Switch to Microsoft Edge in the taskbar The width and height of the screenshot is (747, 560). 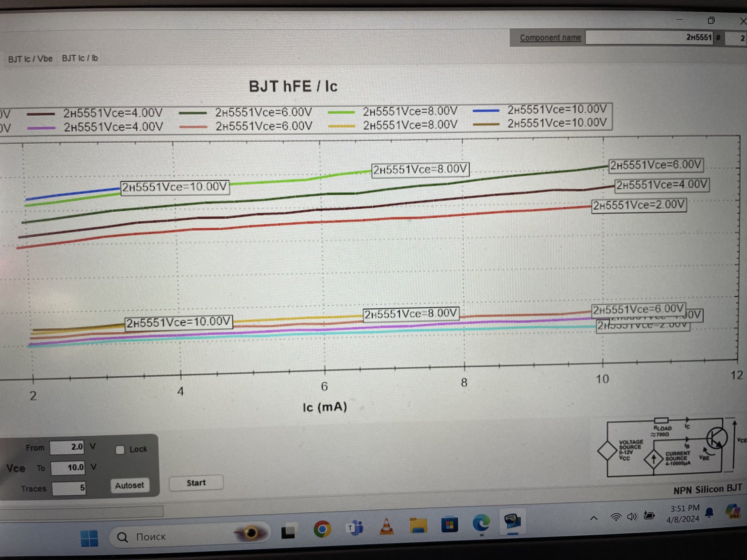[x=481, y=523]
